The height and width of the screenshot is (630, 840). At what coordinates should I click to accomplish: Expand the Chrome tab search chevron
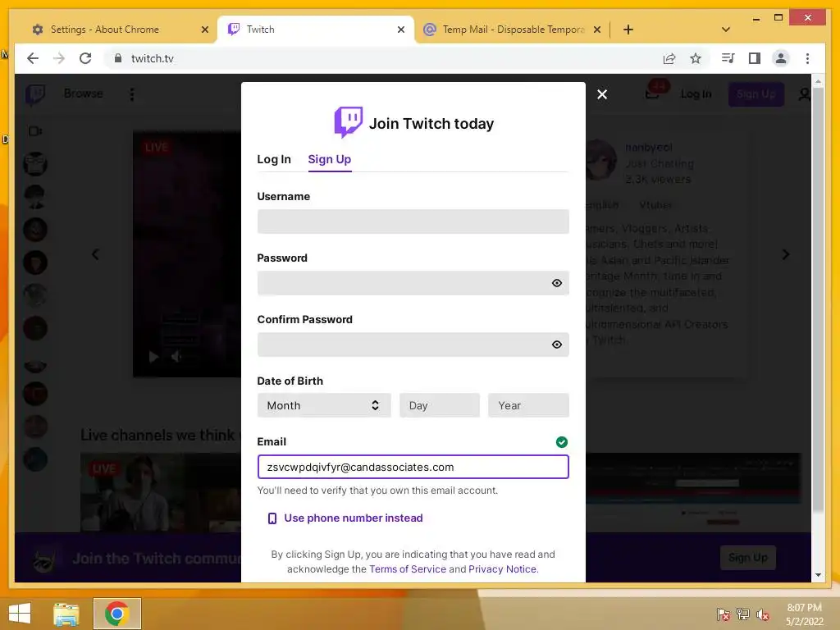click(x=726, y=30)
